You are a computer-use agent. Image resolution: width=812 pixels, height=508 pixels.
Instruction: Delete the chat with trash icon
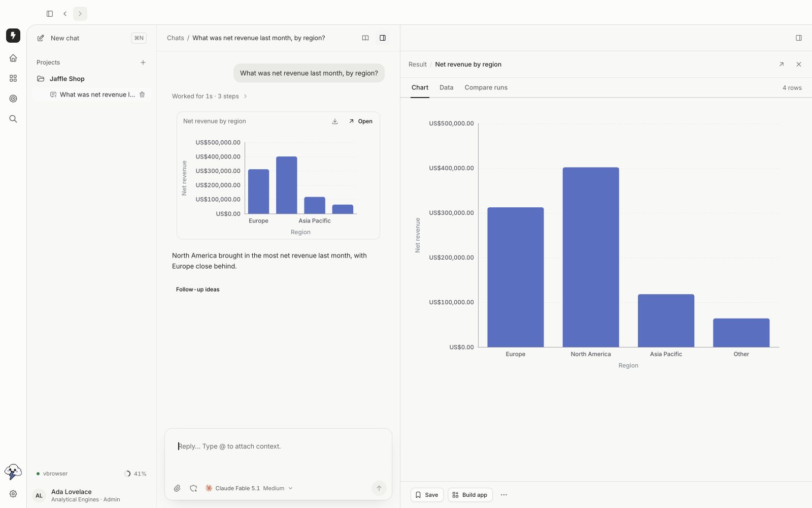(x=142, y=94)
